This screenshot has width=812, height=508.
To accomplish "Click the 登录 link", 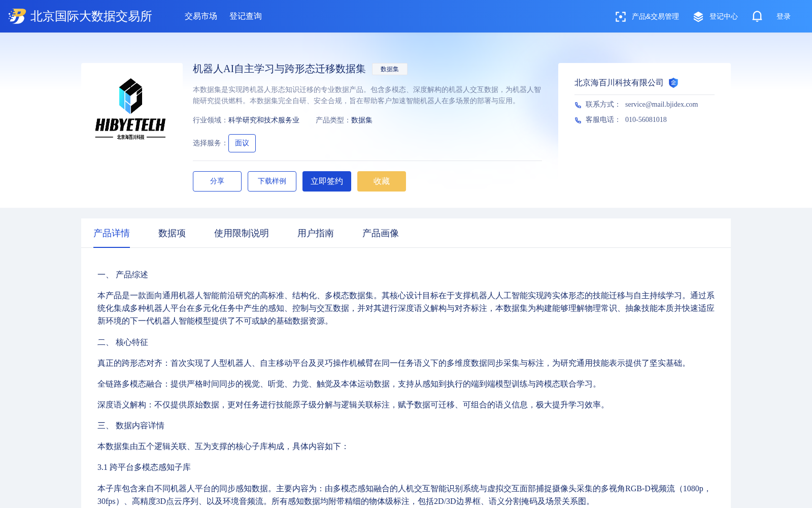I will pyautogui.click(x=784, y=17).
